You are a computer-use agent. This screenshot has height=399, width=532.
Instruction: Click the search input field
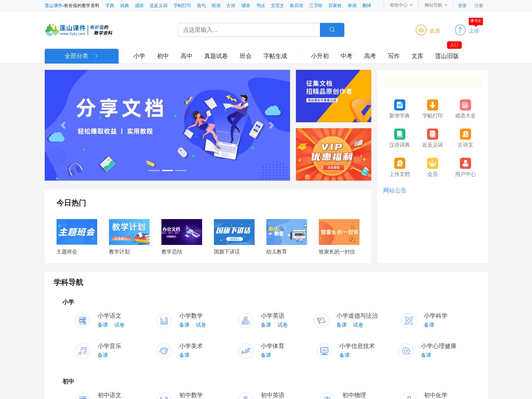coord(249,30)
